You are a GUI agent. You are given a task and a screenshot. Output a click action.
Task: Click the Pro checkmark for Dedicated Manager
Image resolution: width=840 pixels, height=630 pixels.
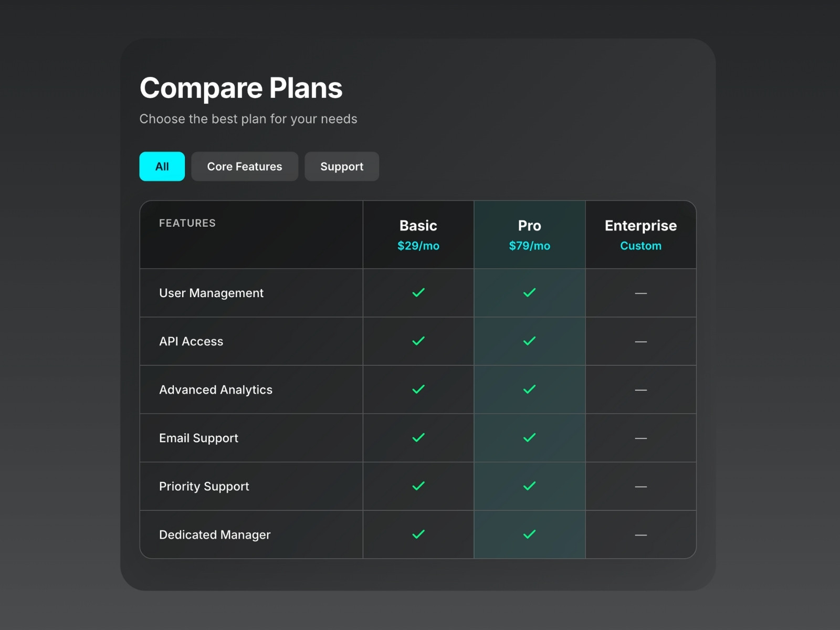(530, 534)
